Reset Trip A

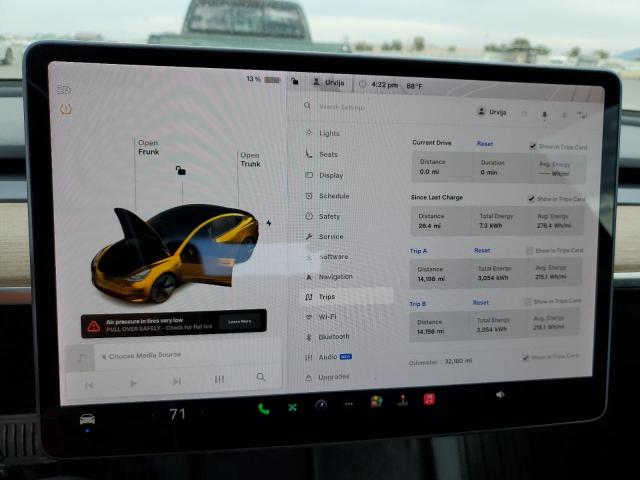(482, 250)
